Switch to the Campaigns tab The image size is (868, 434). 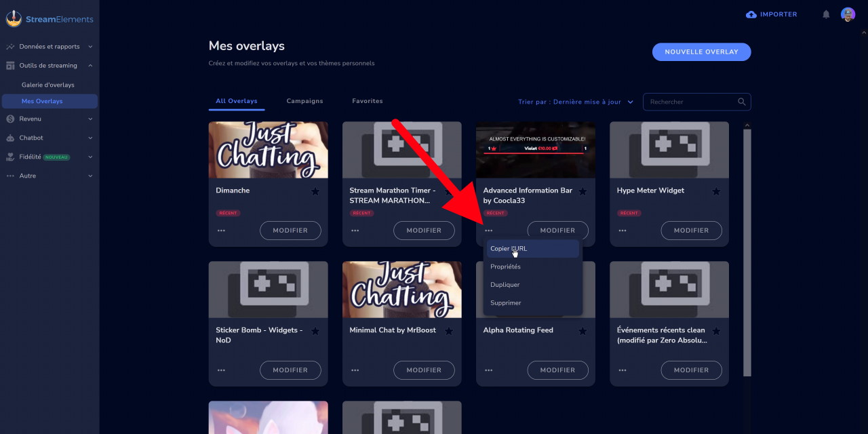pyautogui.click(x=304, y=101)
